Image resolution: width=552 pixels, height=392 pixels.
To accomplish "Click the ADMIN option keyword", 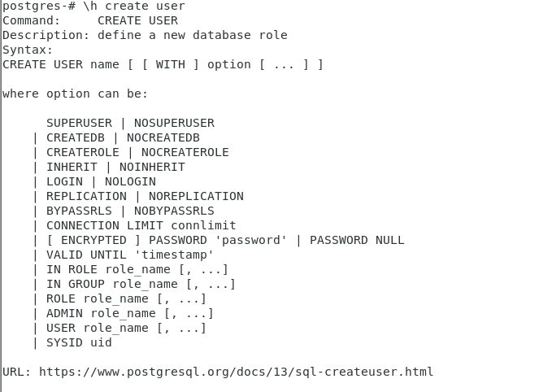I will coord(64,313).
